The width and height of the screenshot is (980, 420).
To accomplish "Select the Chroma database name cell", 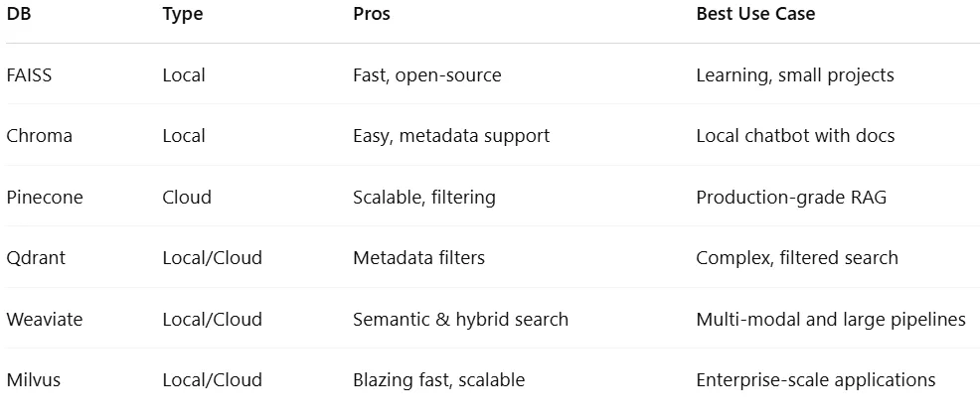I will pyautogui.click(x=39, y=136).
